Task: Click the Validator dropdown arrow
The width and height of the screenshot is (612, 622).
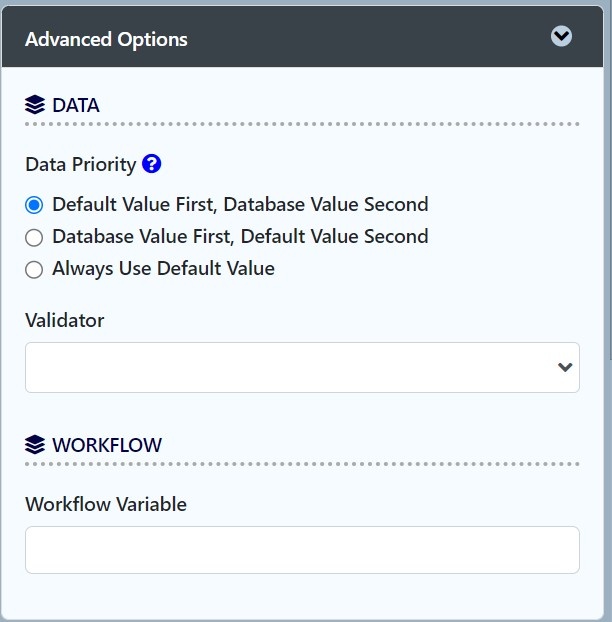Action: (x=565, y=367)
